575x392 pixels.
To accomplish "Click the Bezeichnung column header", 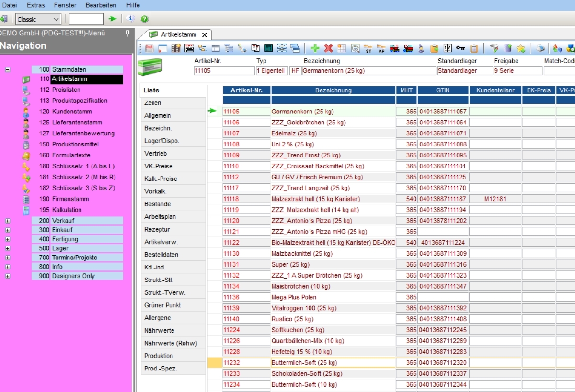I will (x=333, y=90).
